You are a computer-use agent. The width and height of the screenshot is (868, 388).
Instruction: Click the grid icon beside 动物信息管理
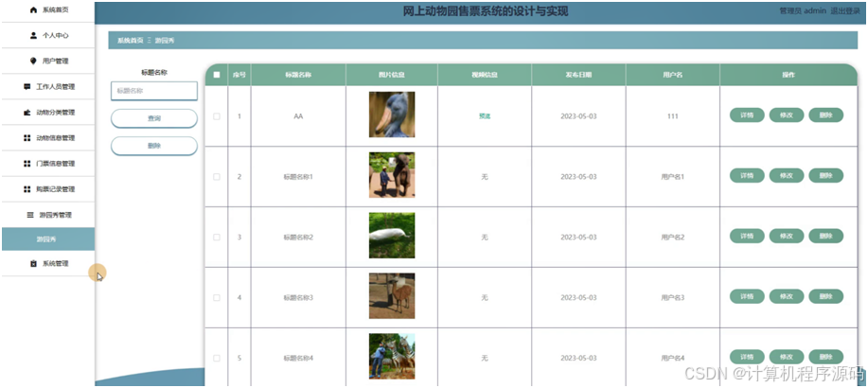[27, 138]
